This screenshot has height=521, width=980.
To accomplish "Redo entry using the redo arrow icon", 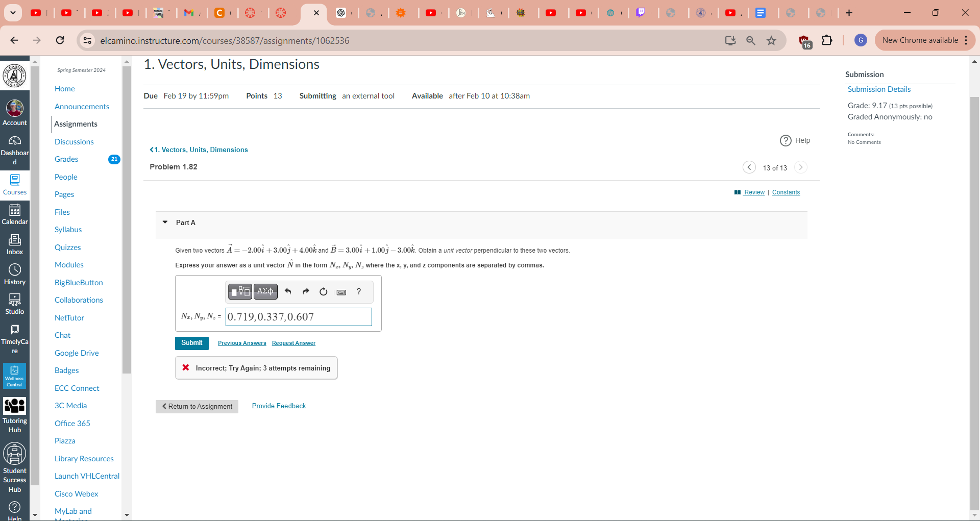I will [306, 291].
